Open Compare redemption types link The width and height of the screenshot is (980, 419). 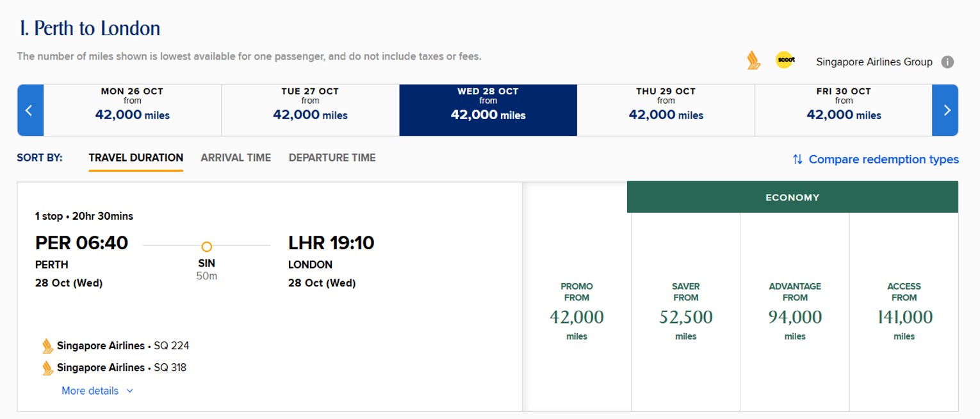(x=883, y=160)
